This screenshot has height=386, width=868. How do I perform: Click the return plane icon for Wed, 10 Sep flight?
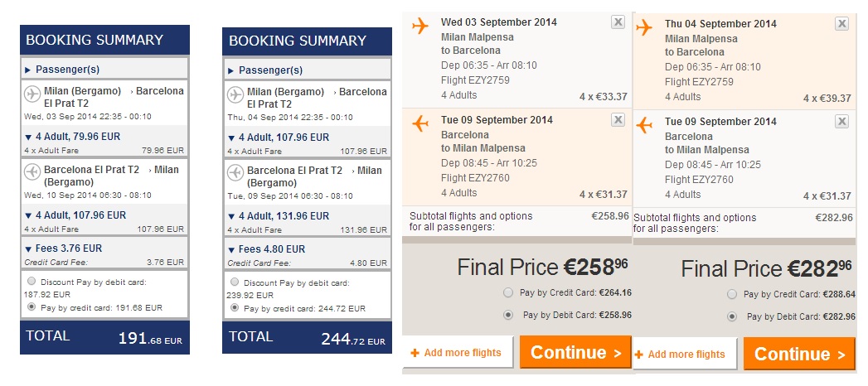click(x=32, y=171)
